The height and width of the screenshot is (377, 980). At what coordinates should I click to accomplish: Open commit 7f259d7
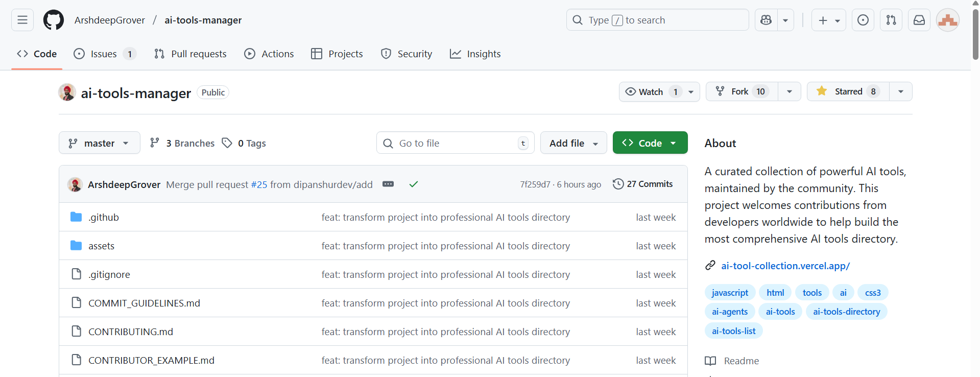tap(535, 184)
